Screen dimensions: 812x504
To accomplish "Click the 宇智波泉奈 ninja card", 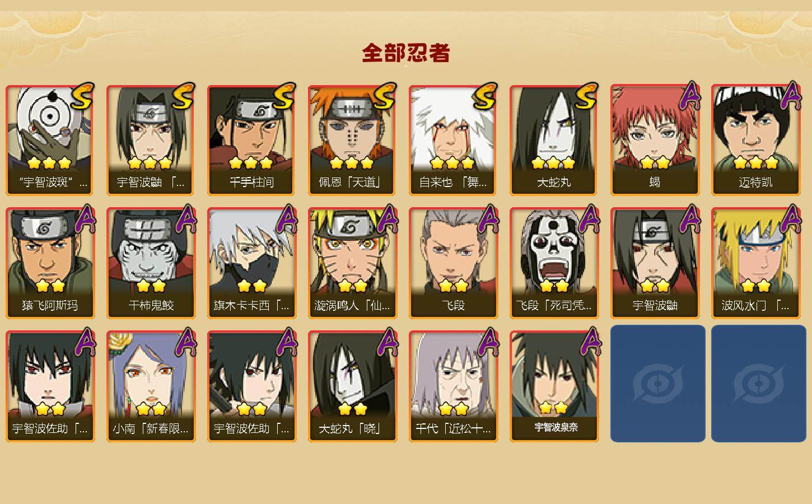I will [x=554, y=386].
